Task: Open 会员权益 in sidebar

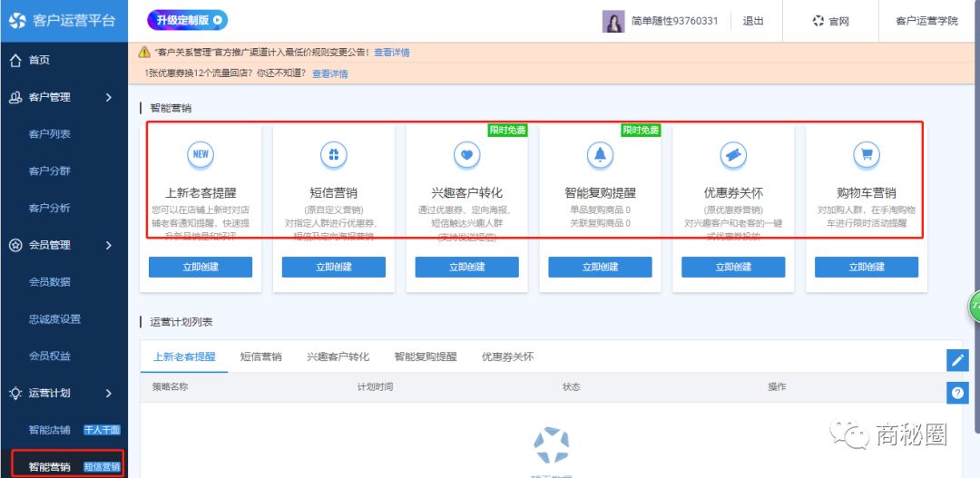Action: 49,356
